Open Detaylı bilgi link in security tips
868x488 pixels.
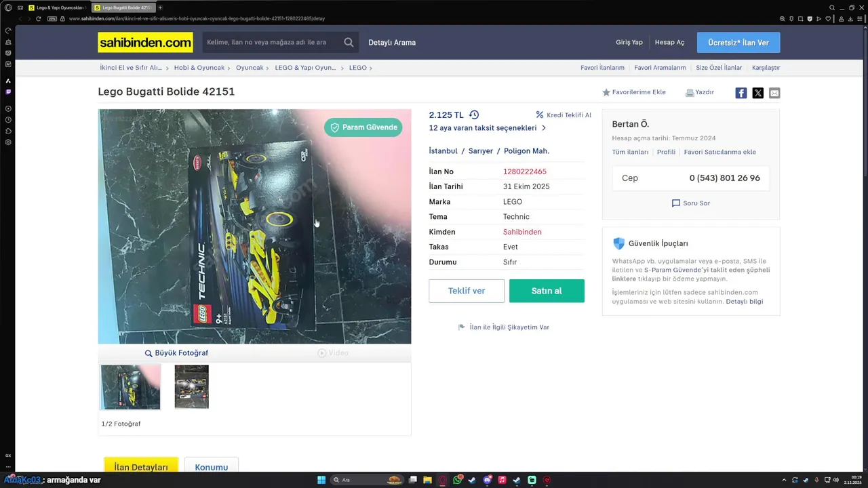pos(745,302)
